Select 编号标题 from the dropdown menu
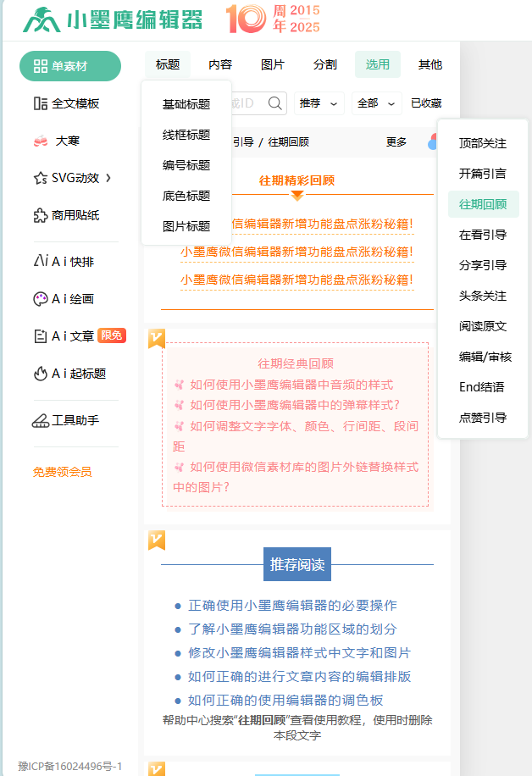This screenshot has height=776, width=532. point(186,165)
